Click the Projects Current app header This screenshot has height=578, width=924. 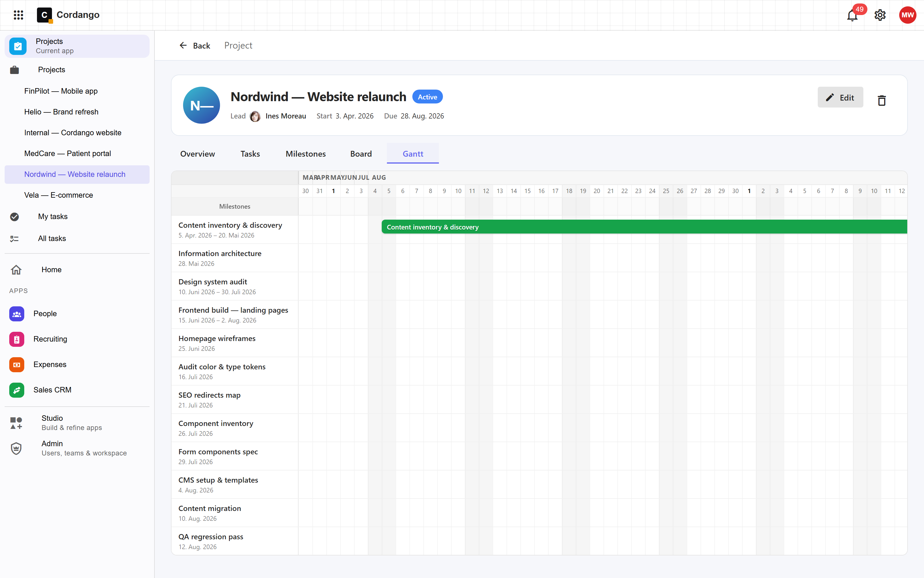(77, 46)
